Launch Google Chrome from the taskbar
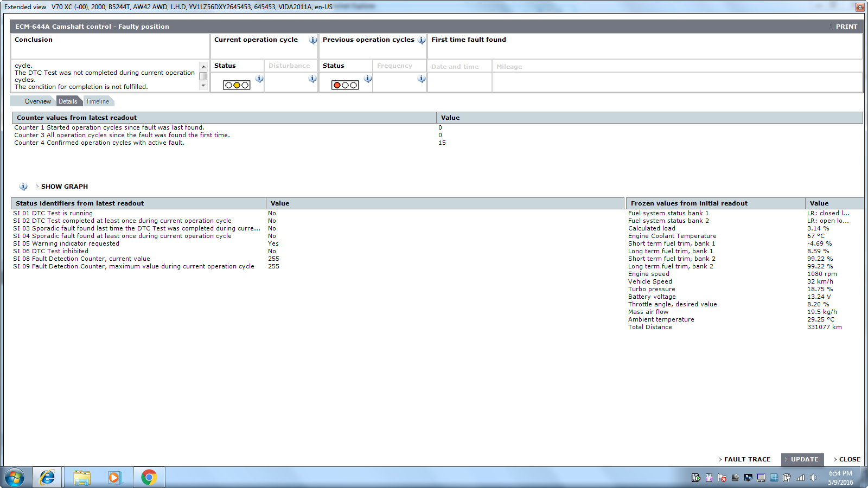Viewport: 868px width, 488px height. [149, 477]
